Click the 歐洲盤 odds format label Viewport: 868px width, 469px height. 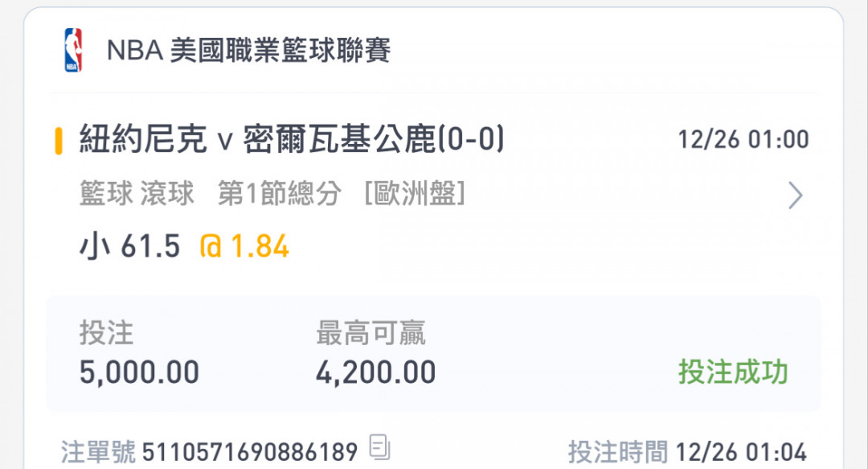point(415,194)
